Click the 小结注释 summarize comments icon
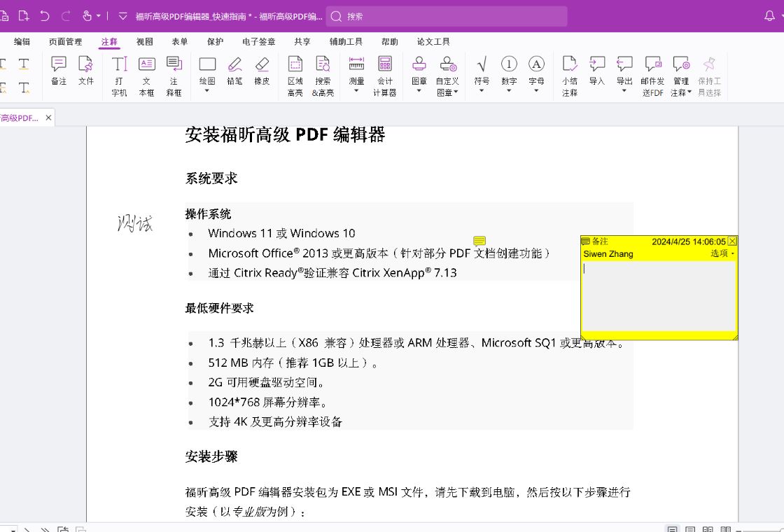Screen dimensions: 784x532 570,76
